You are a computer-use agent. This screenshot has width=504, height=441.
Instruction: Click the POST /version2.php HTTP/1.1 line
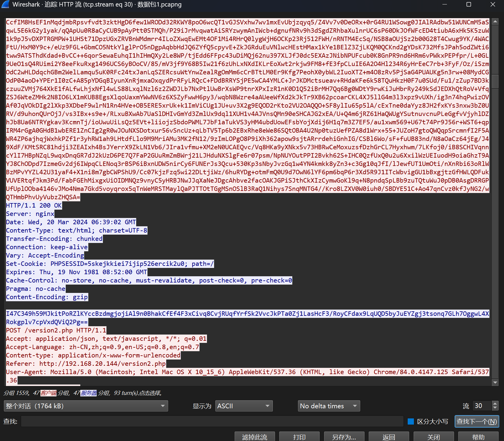[x=56, y=330]
